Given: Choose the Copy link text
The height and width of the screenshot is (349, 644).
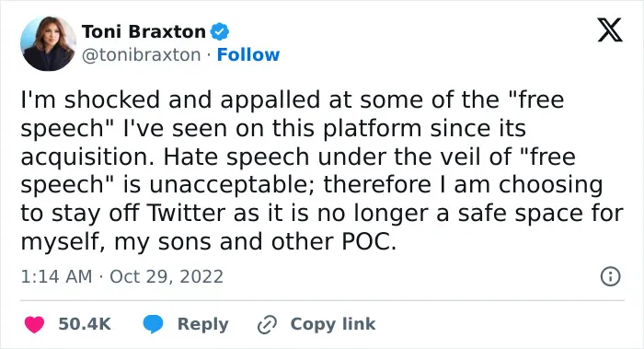Looking at the screenshot, I should click(x=333, y=324).
